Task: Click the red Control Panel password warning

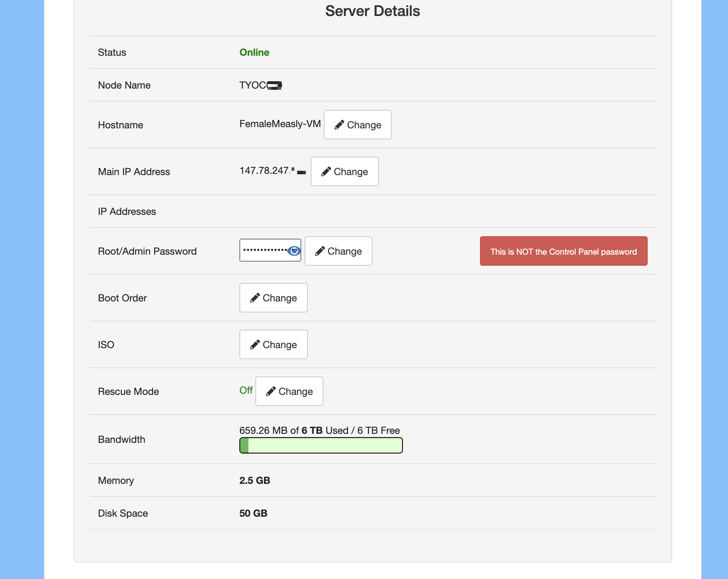Action: click(x=564, y=251)
